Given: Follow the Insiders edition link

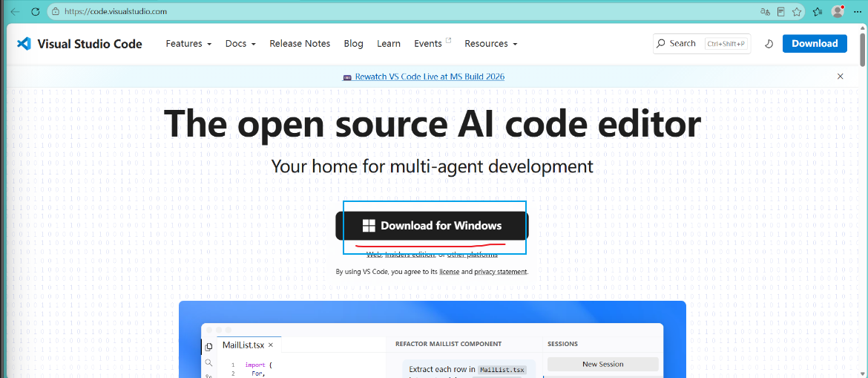Looking at the screenshot, I should point(410,255).
